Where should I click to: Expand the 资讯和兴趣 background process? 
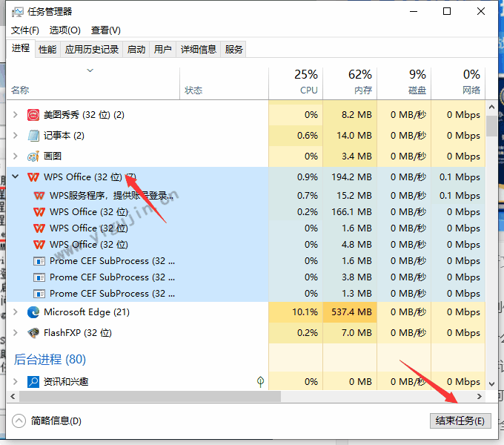(15, 382)
